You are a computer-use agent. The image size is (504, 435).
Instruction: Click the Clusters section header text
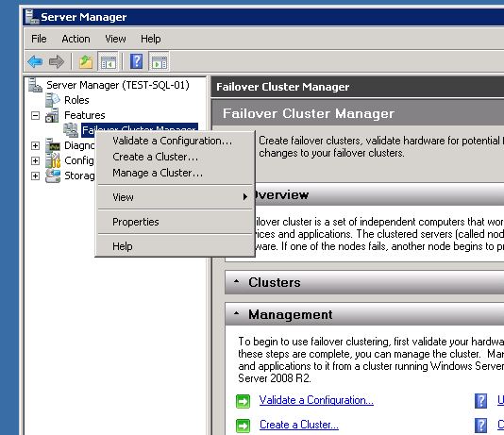[x=275, y=282]
